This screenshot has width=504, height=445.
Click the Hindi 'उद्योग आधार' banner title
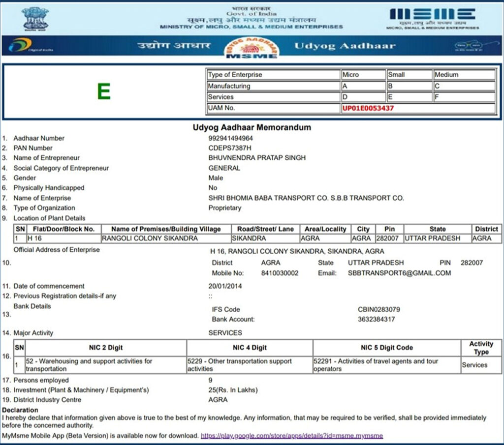(x=174, y=46)
